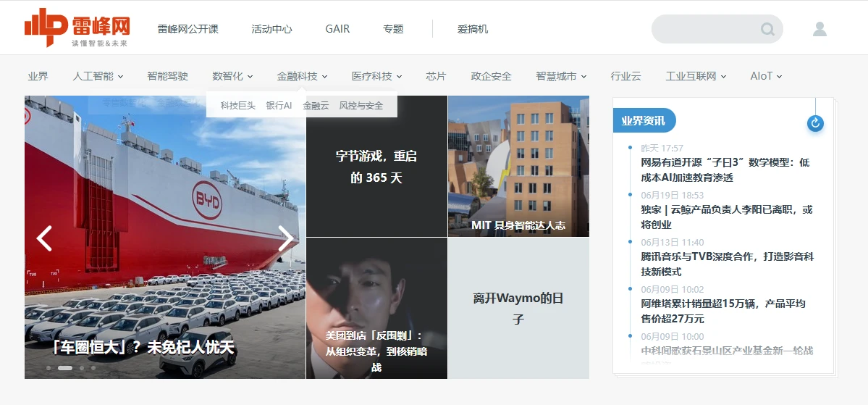
Task: Choose 科技巨头 in submenu
Action: [238, 105]
